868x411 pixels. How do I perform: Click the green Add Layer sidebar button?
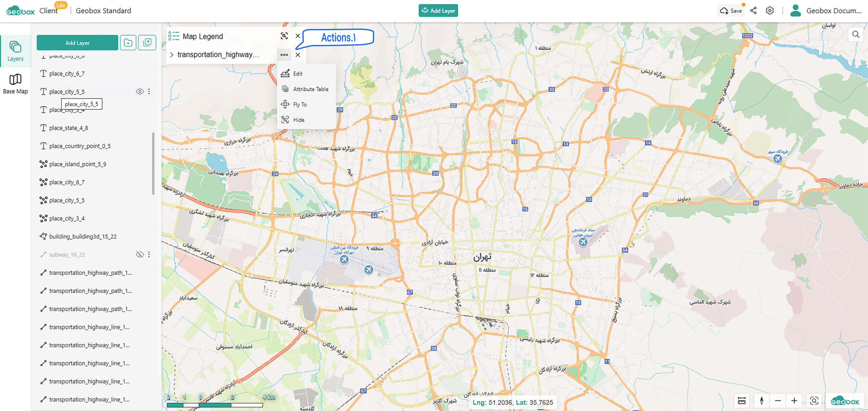pyautogui.click(x=77, y=43)
